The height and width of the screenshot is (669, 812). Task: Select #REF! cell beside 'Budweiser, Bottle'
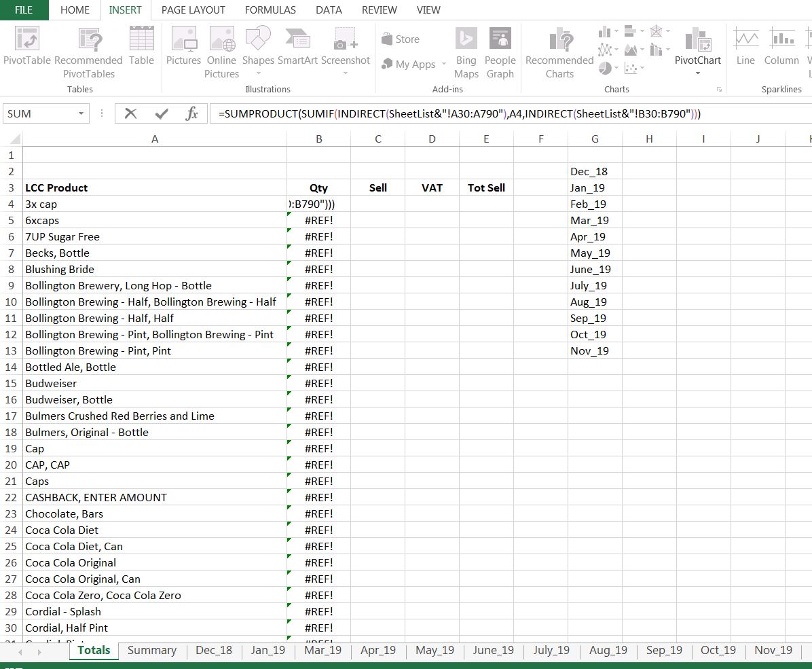(x=318, y=399)
